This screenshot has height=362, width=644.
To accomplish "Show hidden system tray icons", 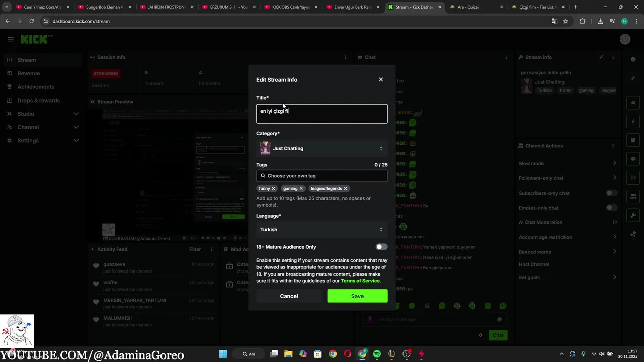I will [561, 354].
